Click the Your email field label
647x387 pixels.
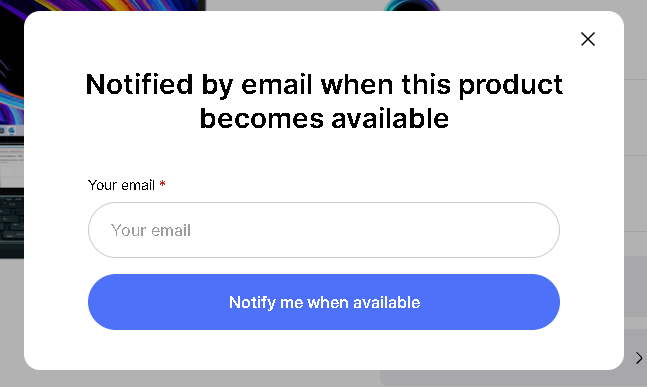click(x=121, y=185)
